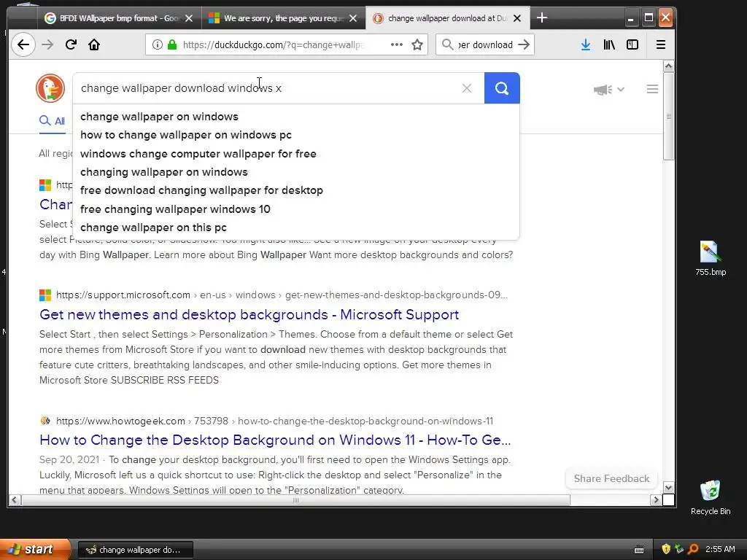This screenshot has width=747, height=560.
Task: Click the vertical scrollbar down arrow
Action: [x=668, y=488]
